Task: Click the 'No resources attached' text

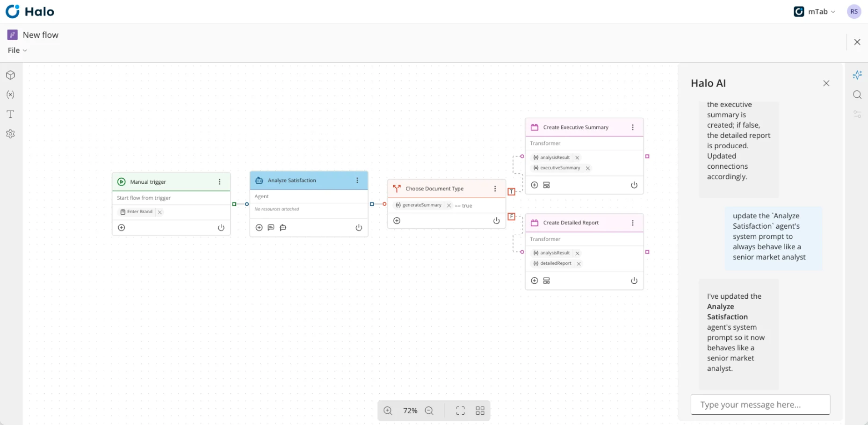Action: click(x=277, y=209)
